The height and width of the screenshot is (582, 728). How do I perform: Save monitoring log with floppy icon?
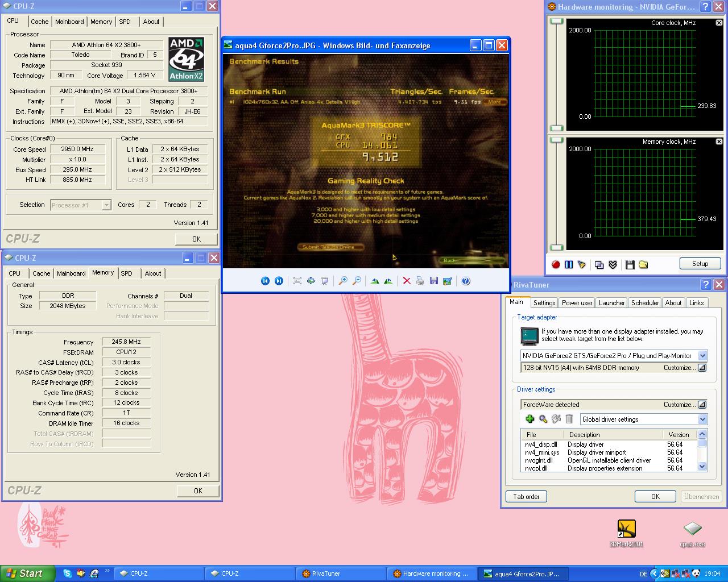point(630,264)
